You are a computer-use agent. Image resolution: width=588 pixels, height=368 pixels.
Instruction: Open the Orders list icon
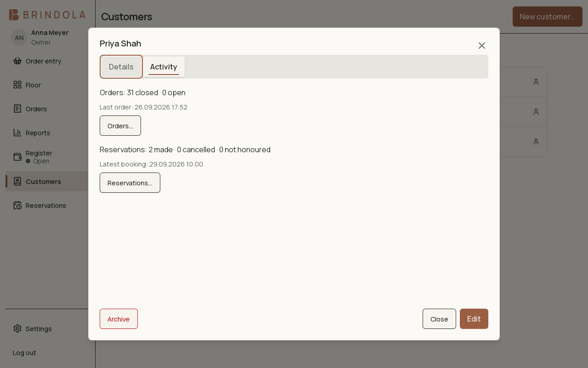pyautogui.click(x=17, y=109)
